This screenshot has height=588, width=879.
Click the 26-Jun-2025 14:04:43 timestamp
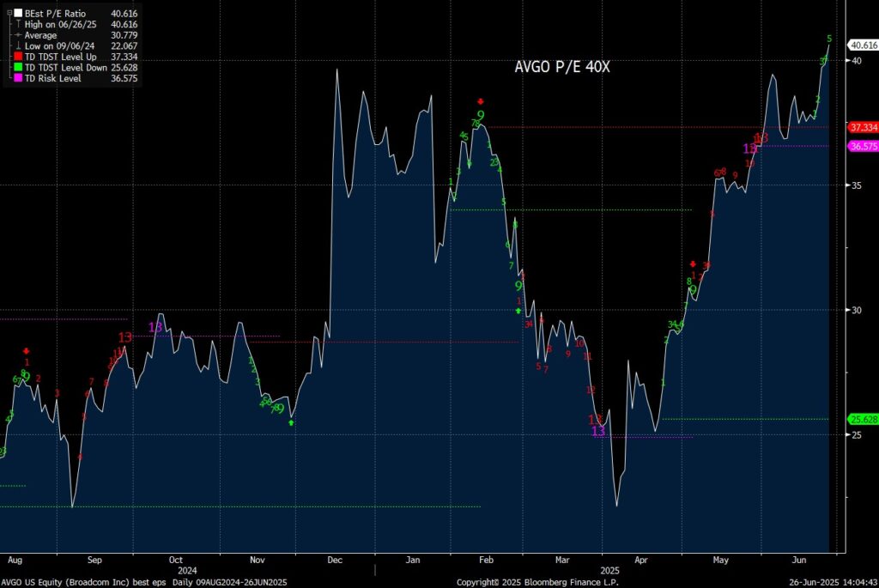click(x=833, y=582)
